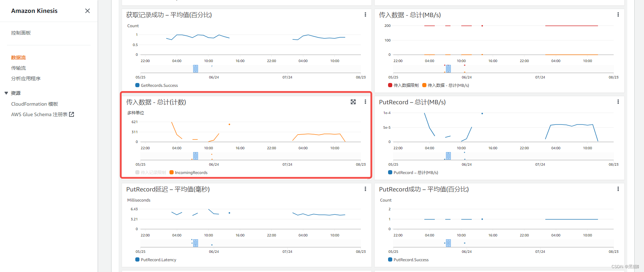The width and height of the screenshot is (644, 272).
Task: Close the Amazon Kinesis navigation panel
Action: 88,11
